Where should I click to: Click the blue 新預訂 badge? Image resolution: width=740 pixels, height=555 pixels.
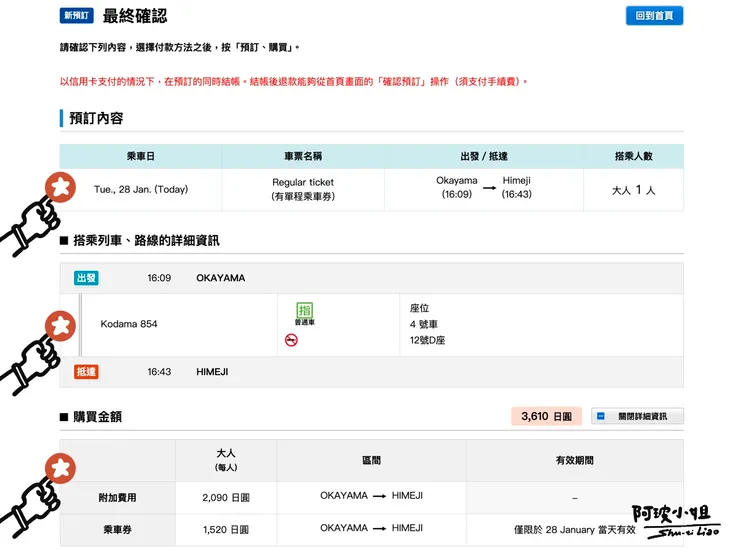tap(76, 16)
